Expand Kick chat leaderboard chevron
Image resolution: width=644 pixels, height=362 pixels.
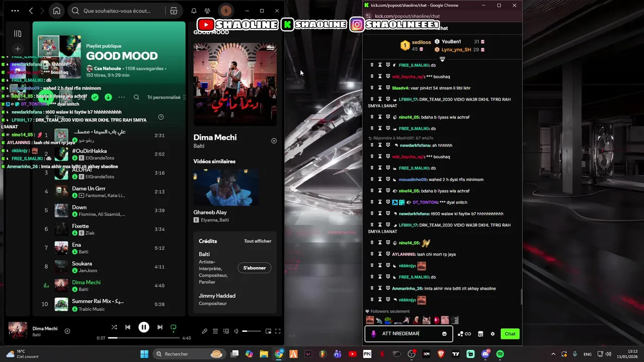pyautogui.click(x=442, y=59)
